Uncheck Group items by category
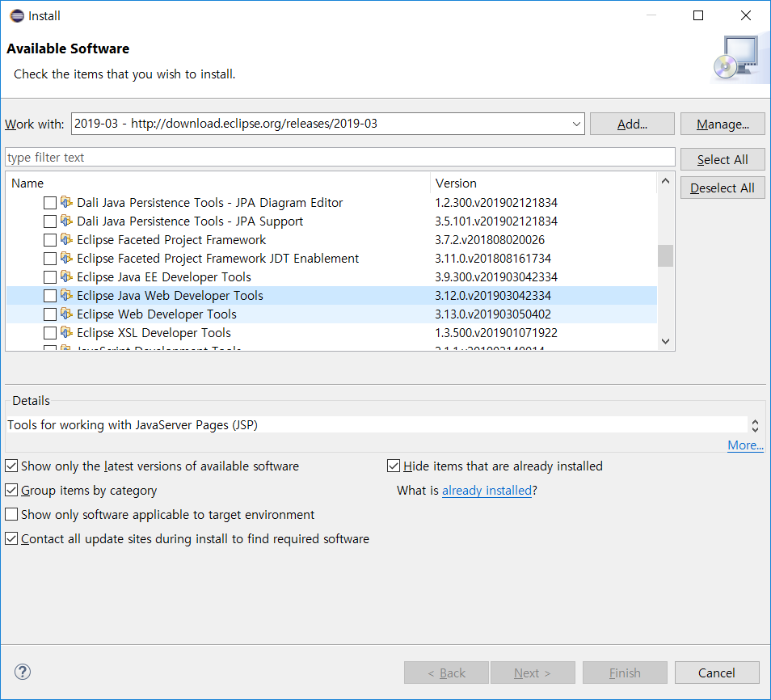Image resolution: width=771 pixels, height=700 pixels. point(11,490)
